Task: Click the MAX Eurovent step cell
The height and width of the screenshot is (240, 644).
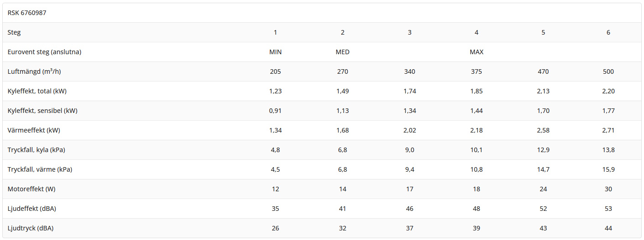Action: (477, 52)
